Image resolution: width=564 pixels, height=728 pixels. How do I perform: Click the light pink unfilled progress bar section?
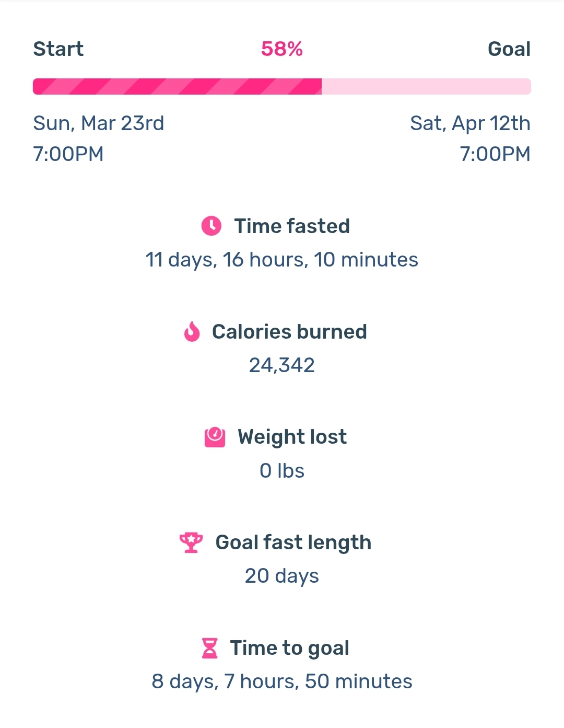[x=426, y=86]
